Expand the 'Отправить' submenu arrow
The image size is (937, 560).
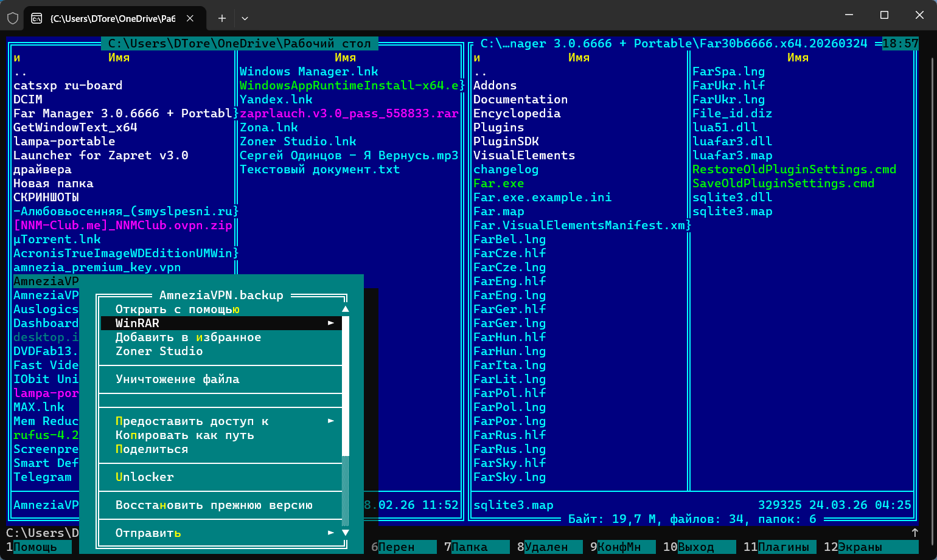coord(331,533)
